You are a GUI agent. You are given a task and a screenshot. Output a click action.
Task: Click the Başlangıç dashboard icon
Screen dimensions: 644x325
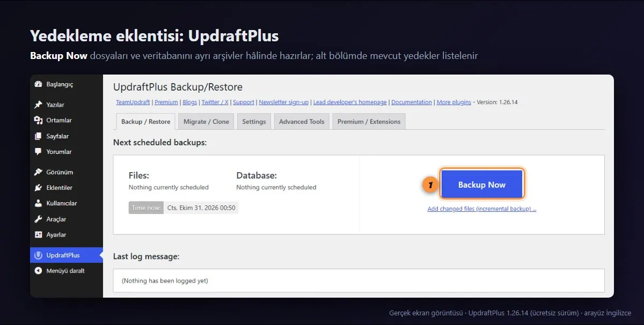38,84
